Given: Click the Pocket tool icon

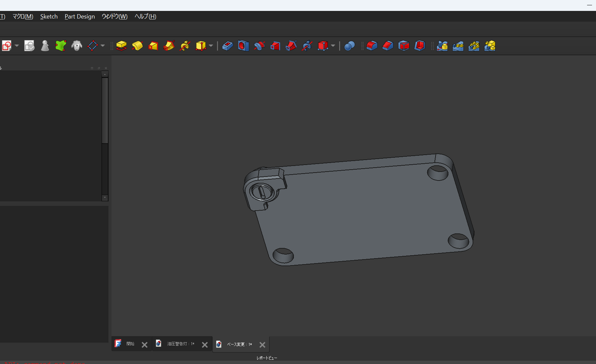Looking at the screenshot, I should tap(227, 46).
